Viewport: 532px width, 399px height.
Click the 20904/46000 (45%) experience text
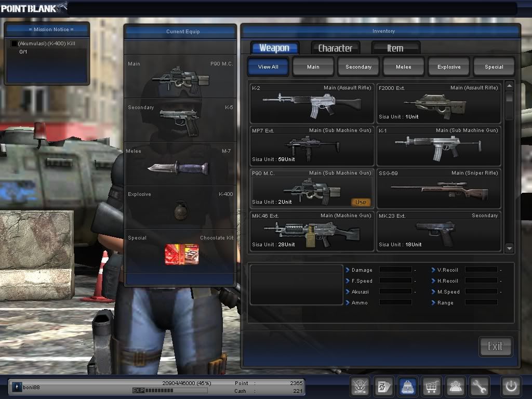[187, 383]
